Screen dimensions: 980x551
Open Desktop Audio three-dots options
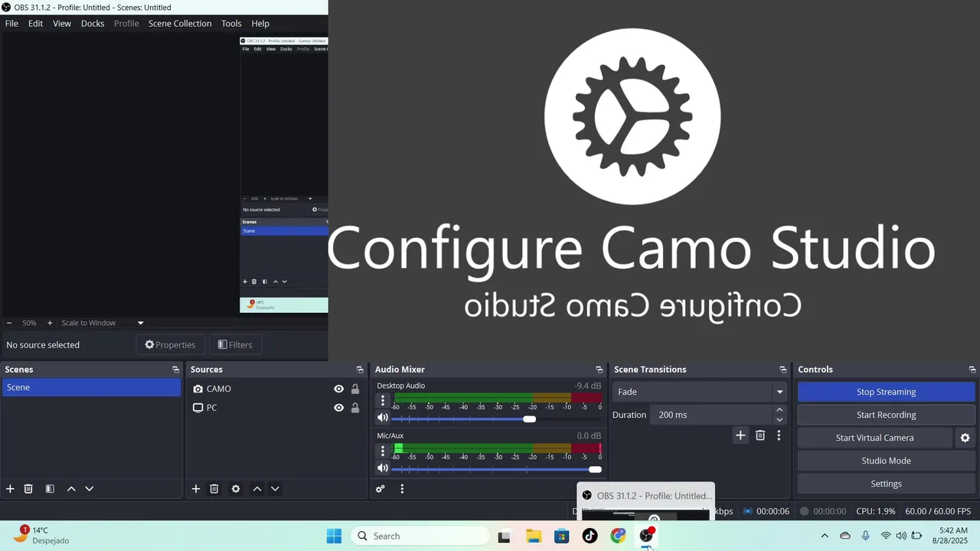pyautogui.click(x=383, y=401)
